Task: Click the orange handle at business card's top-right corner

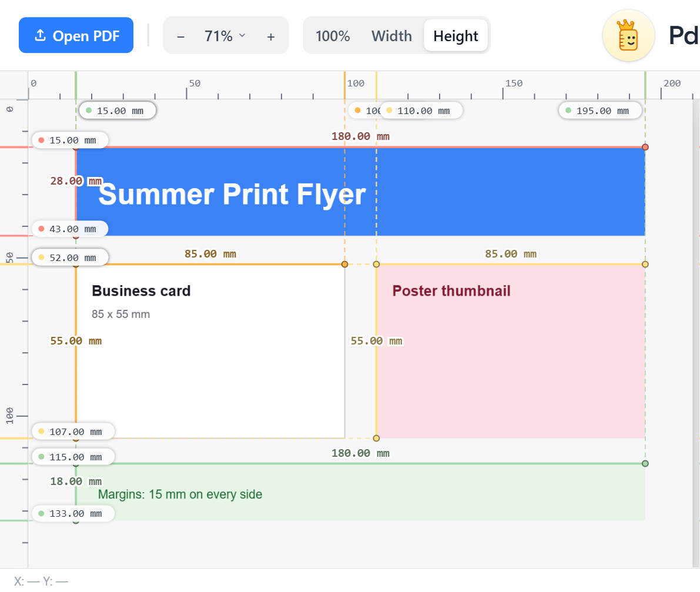Action: click(344, 265)
